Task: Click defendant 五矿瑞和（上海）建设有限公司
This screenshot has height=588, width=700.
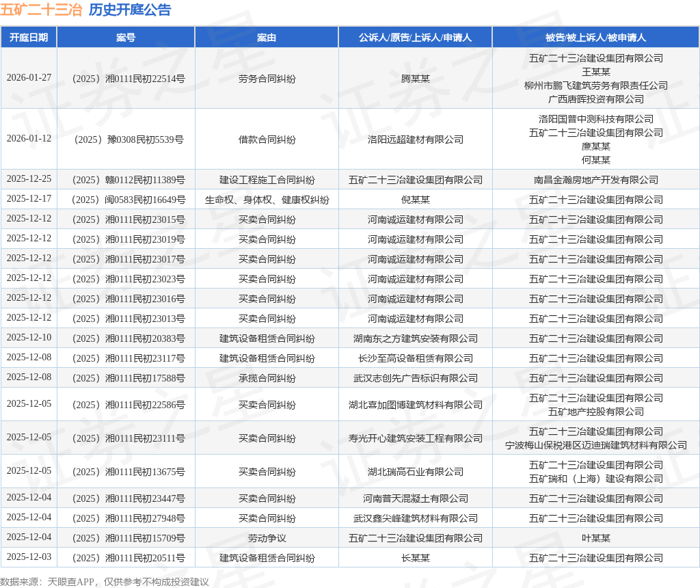Action: [595, 479]
